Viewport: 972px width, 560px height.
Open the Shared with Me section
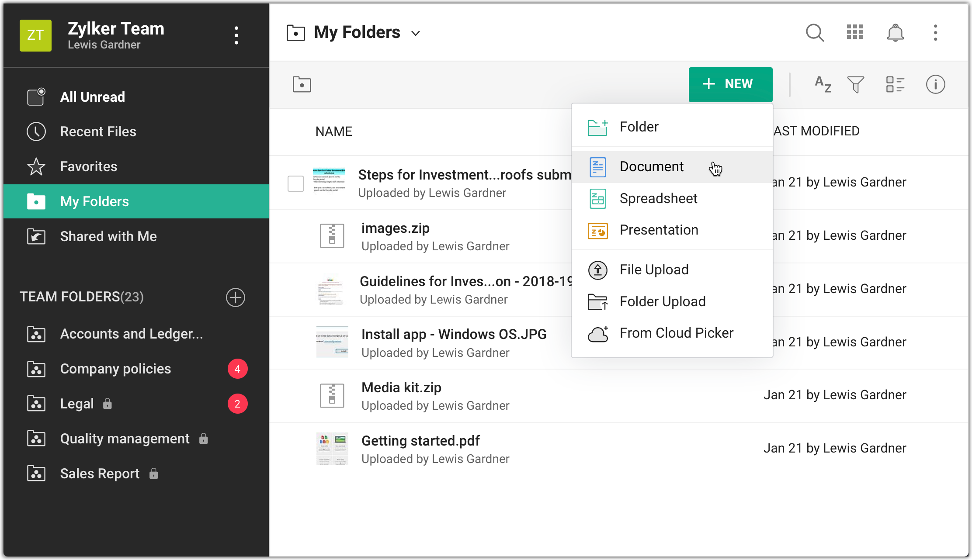pos(108,236)
